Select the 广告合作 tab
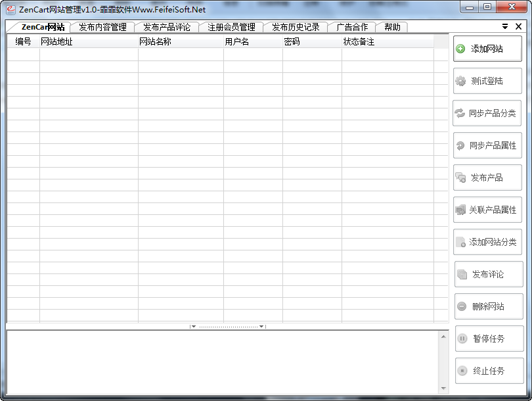The image size is (532, 401). 352,27
